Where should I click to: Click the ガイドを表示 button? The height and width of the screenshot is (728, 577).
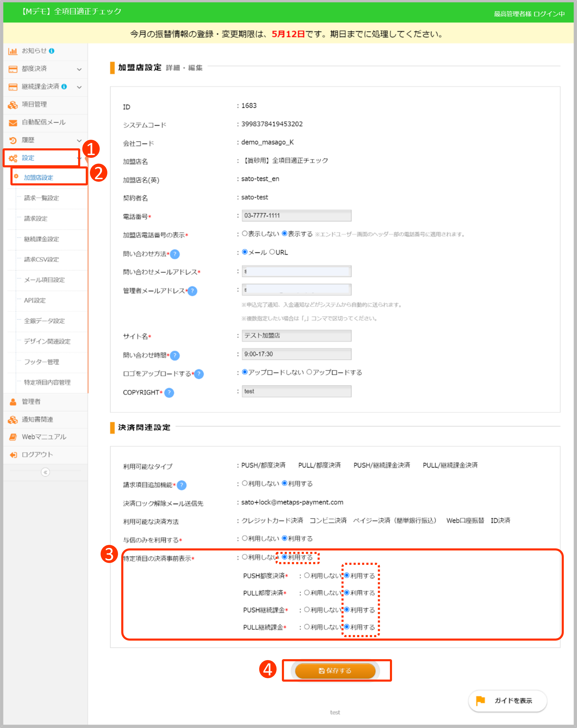[x=507, y=701]
